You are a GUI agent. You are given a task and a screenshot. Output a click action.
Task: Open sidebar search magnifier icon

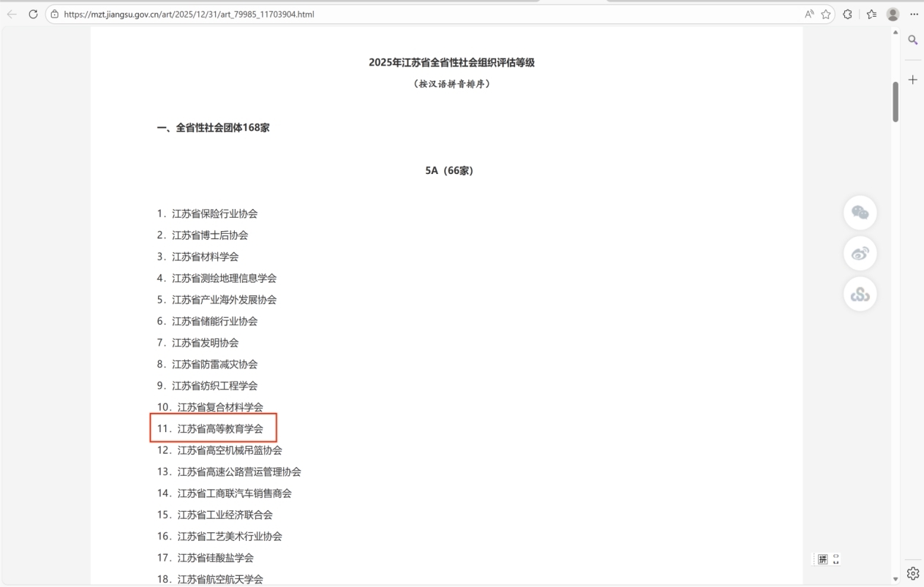pyautogui.click(x=913, y=40)
